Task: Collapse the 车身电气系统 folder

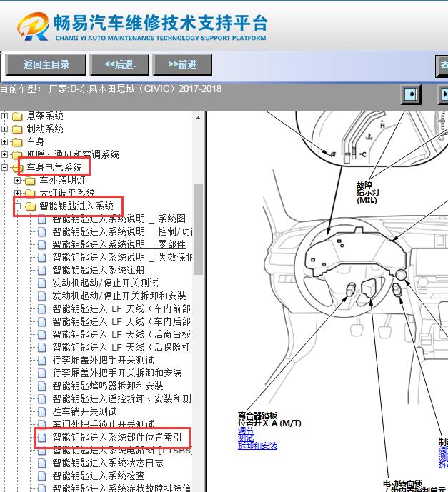Action: pos(4,167)
